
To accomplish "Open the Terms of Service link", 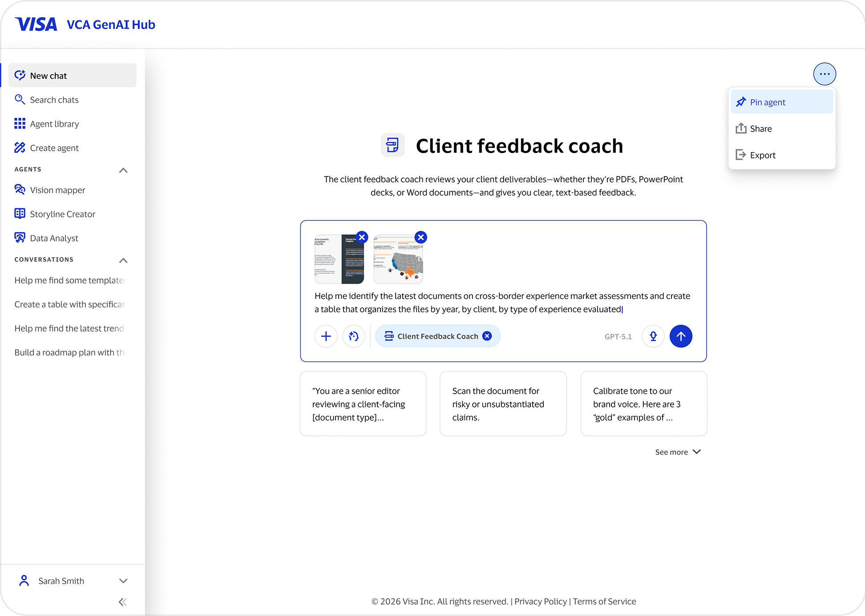I will pyautogui.click(x=604, y=601).
